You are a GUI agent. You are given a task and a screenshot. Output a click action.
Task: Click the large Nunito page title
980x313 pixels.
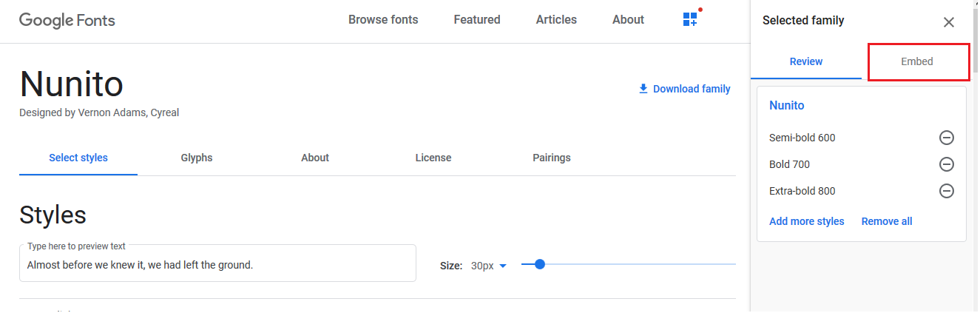click(x=71, y=84)
